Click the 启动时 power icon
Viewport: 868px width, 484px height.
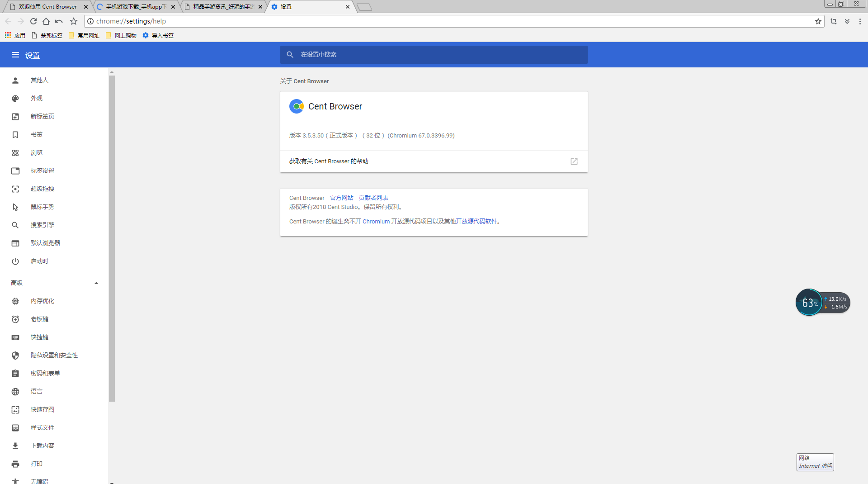point(15,261)
